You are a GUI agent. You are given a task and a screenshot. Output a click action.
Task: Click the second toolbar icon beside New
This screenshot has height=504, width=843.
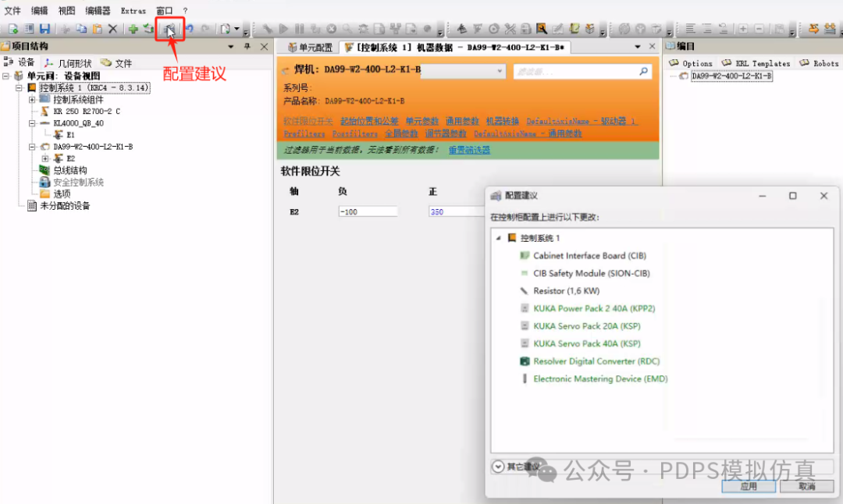[29, 29]
